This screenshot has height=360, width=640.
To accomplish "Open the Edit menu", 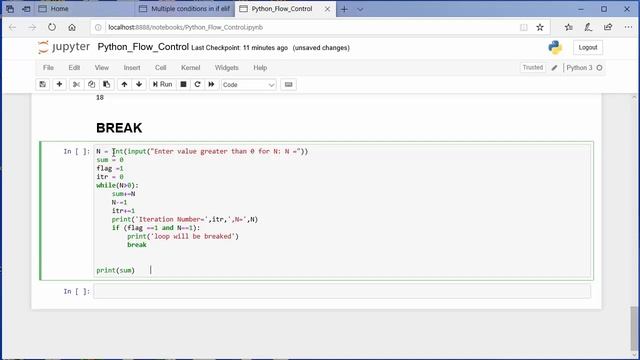I will coord(74,68).
